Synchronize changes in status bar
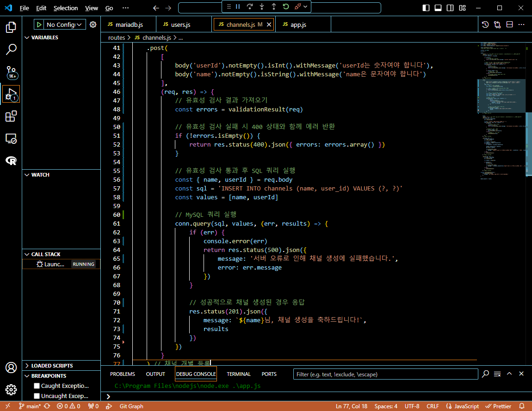Screen dimensions: 532x411 [x=47, y=406]
